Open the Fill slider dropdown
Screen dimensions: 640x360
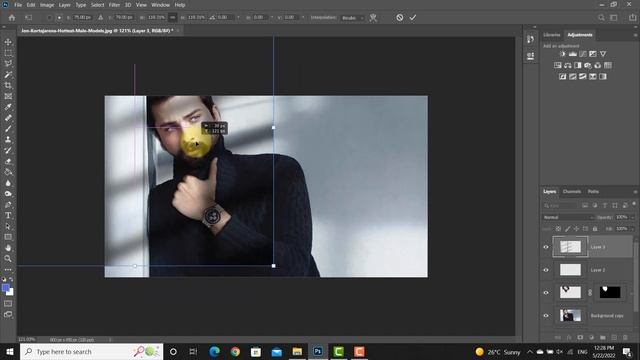coord(632,229)
